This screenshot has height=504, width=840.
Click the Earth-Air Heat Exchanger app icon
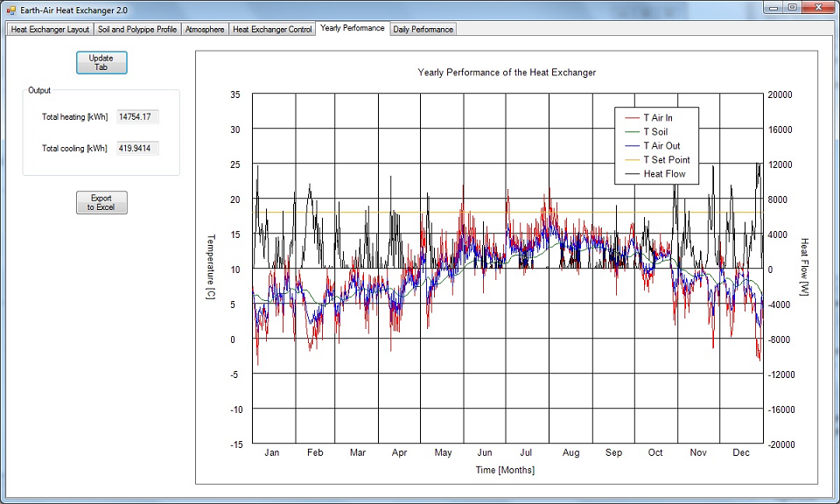click(10, 10)
